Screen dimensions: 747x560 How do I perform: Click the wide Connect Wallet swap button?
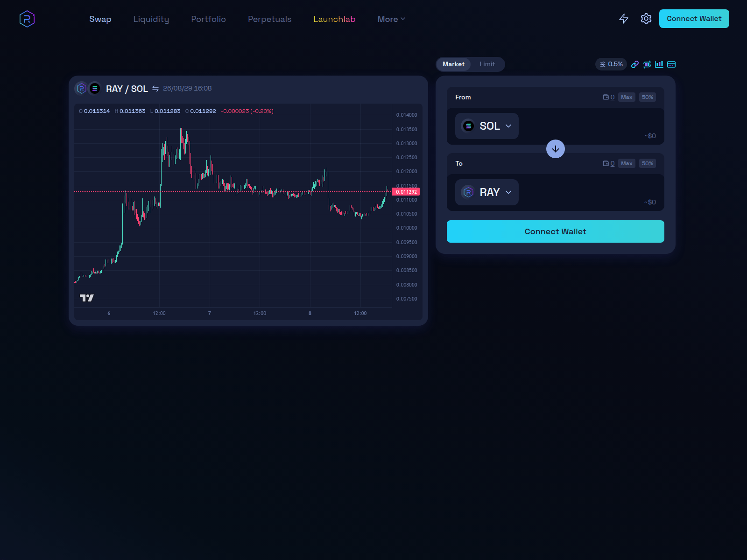[x=556, y=231]
